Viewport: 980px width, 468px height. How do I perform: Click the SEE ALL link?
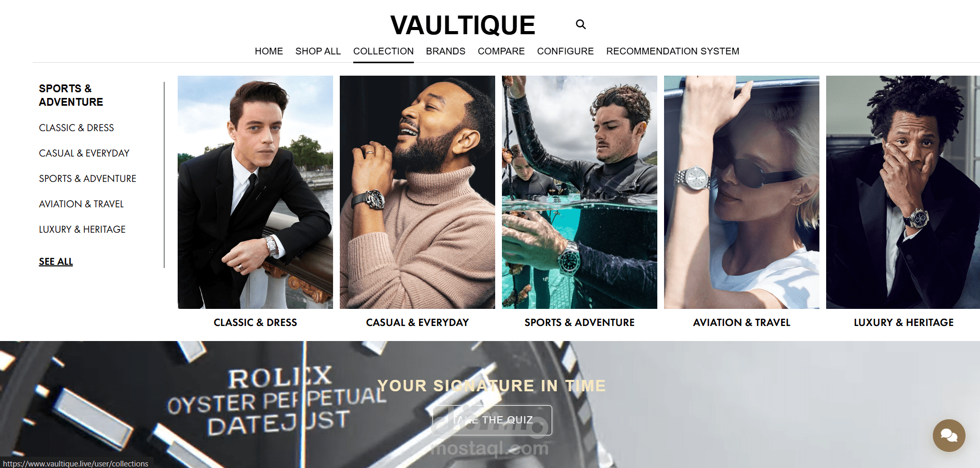[56, 262]
